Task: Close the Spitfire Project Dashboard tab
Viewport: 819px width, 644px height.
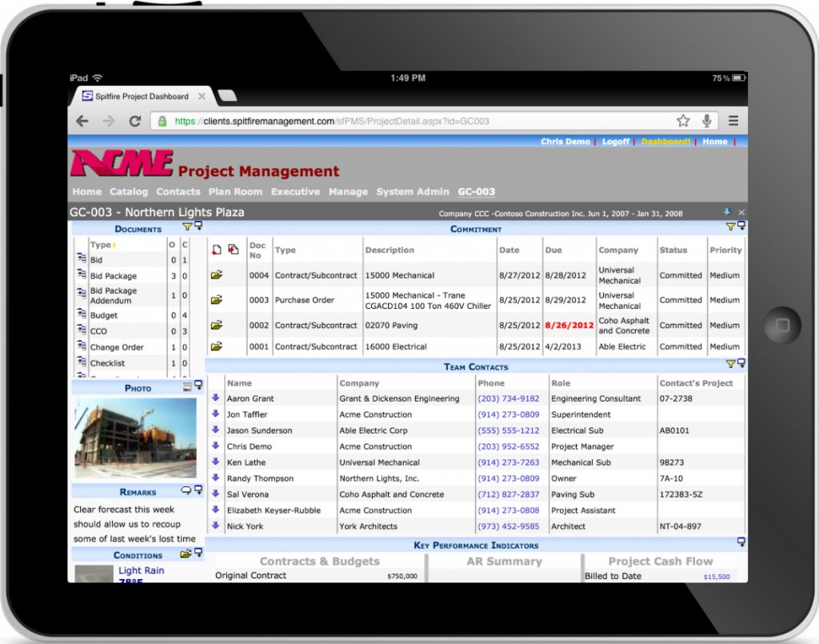Action: click(202, 96)
